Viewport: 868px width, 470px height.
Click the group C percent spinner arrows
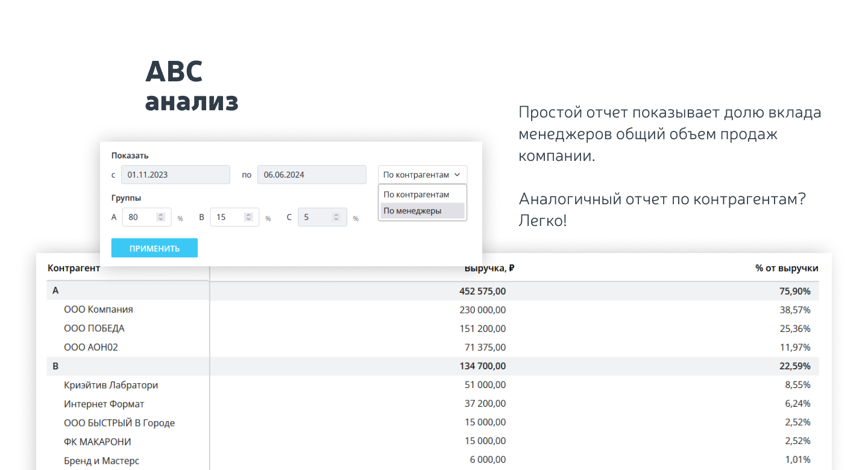[x=336, y=217]
